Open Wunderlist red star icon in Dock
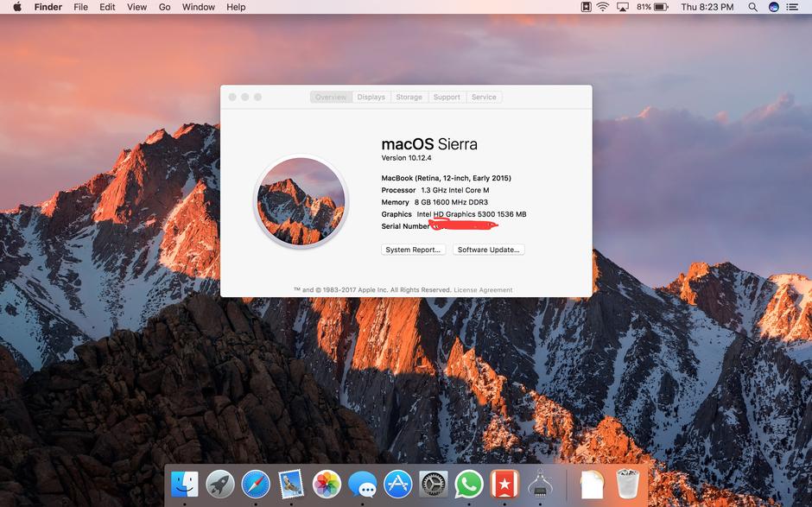This screenshot has width=812, height=507. (x=504, y=485)
